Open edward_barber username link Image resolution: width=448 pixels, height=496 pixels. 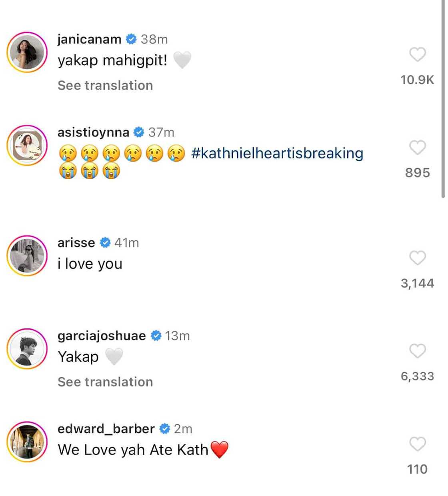tap(106, 429)
